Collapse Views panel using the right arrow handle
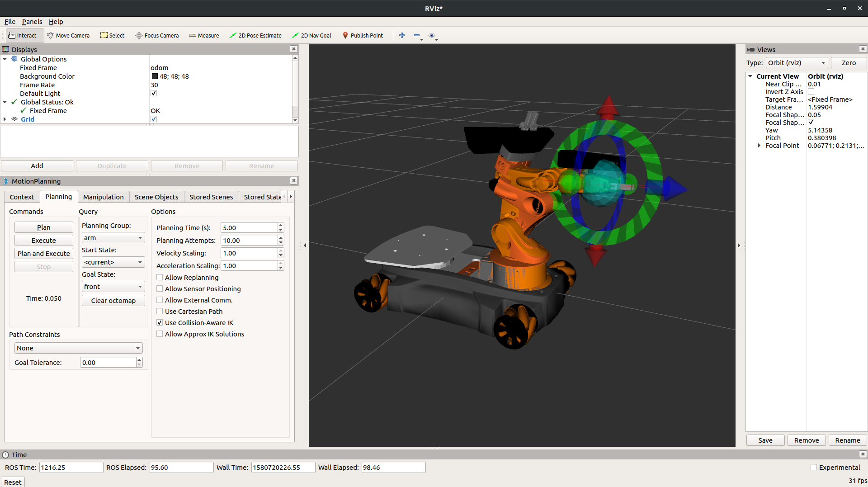The height and width of the screenshot is (487, 868). coord(739,246)
